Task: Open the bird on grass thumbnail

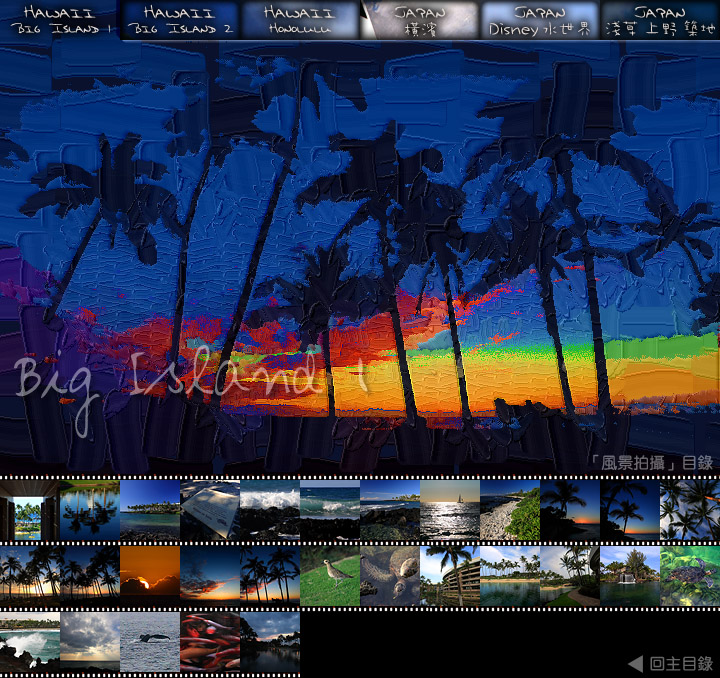Action: click(x=330, y=576)
